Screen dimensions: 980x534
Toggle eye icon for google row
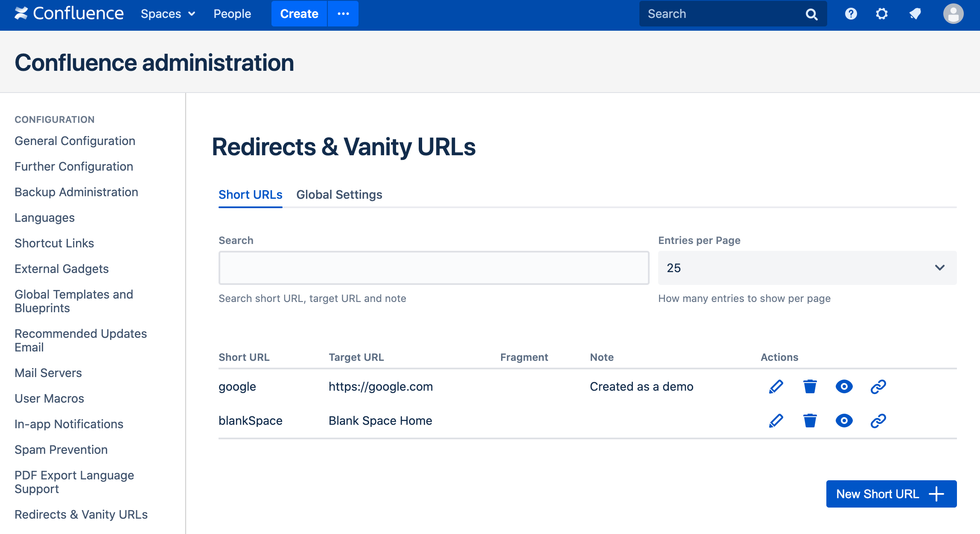[x=844, y=387]
